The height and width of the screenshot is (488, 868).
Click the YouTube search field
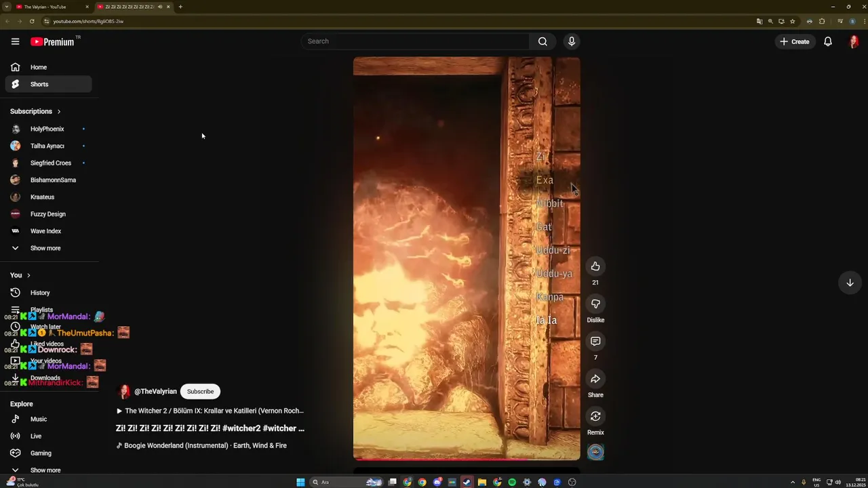point(415,41)
